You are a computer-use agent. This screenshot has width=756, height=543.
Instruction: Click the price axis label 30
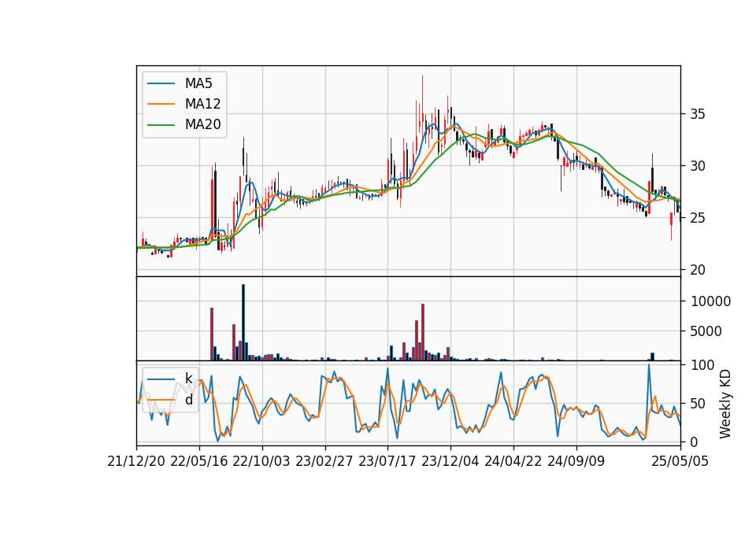pos(698,166)
